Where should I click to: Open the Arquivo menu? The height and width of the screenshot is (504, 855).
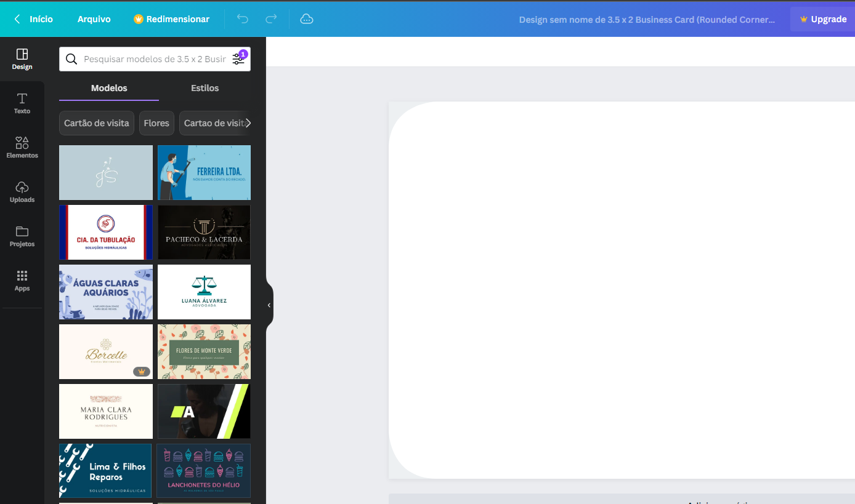94,19
